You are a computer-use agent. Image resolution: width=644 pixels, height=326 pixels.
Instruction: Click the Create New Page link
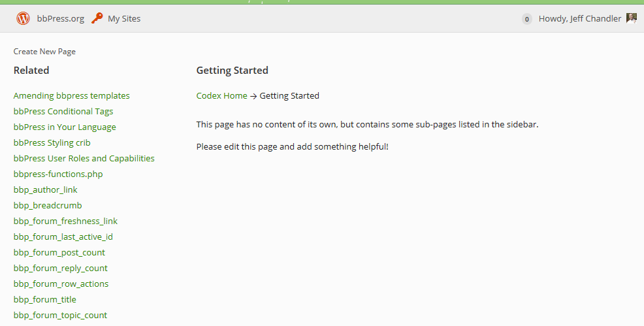pyautogui.click(x=44, y=52)
